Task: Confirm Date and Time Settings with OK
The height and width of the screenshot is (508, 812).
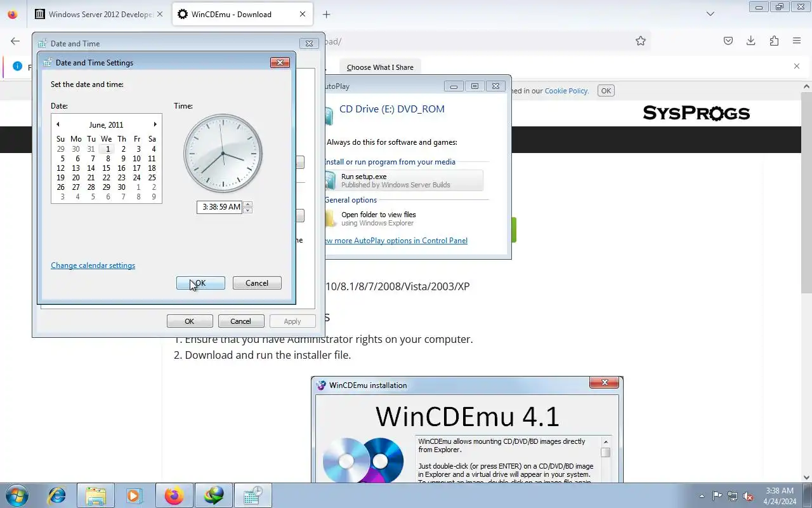Action: coord(200,283)
